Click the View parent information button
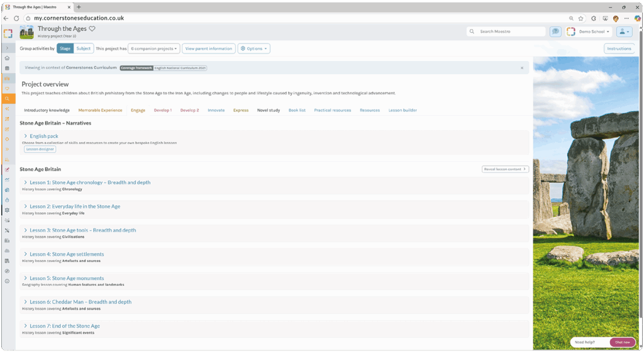This screenshot has height=353, width=644. [208, 48]
